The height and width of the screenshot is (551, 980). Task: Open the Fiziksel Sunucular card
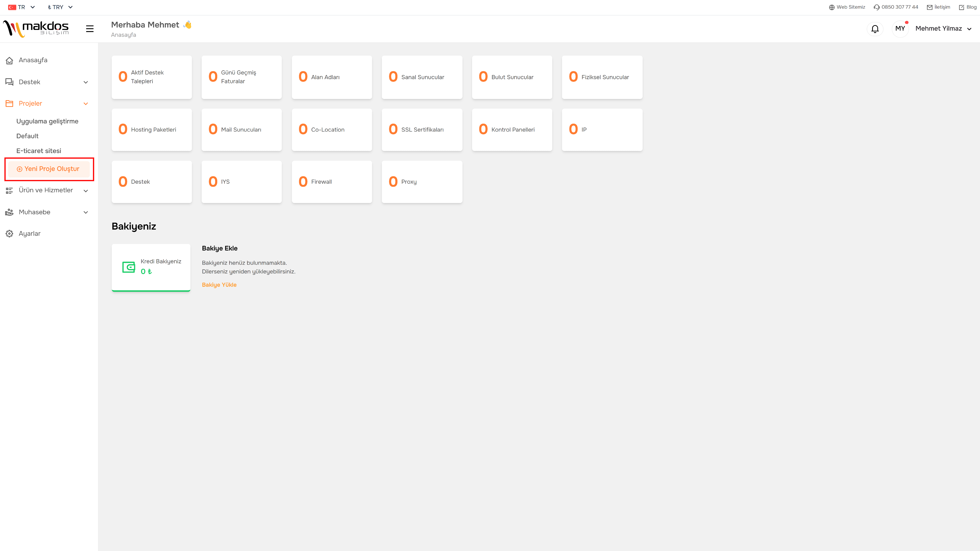coord(602,77)
